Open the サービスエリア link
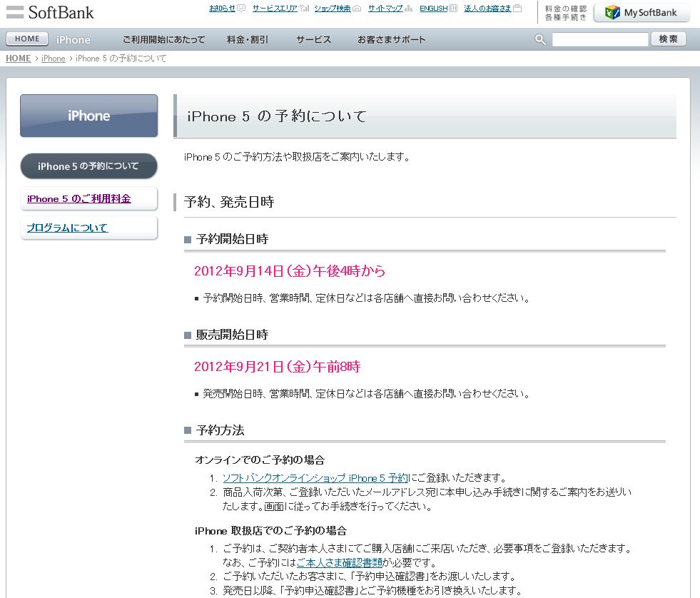Viewport: 700px width, 598px height. 275,9
